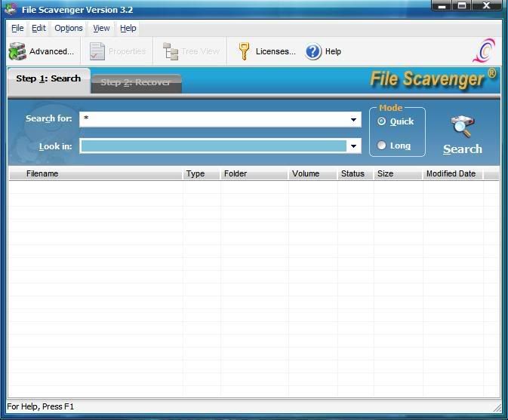This screenshot has height=420, width=508.
Task: Click the magnifier Search drive icon
Action: [x=462, y=127]
